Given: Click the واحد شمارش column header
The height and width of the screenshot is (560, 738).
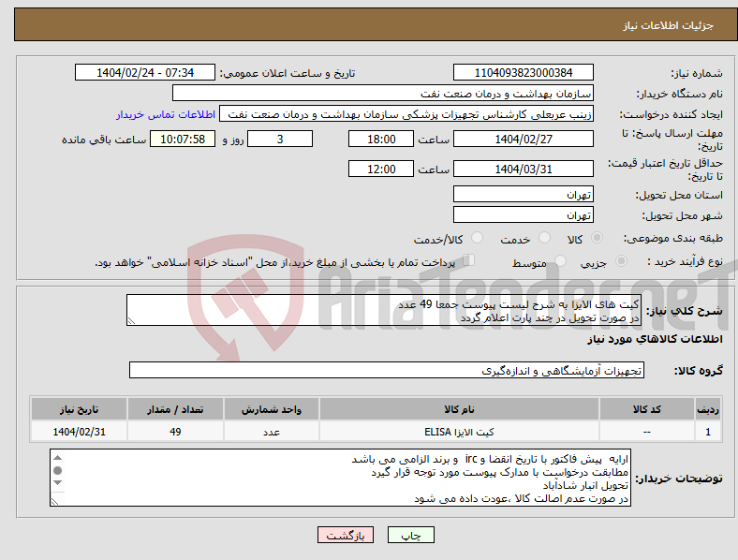Looking at the screenshot, I should pos(272,409).
